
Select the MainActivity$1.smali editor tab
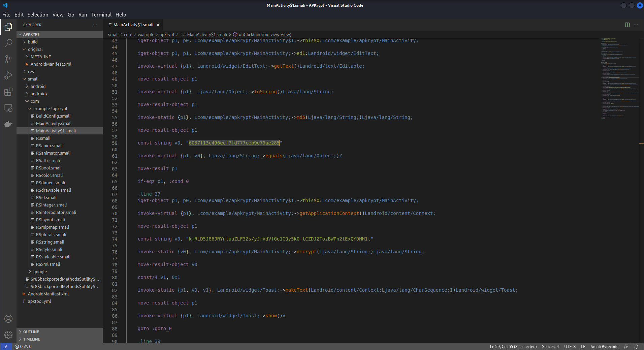133,25
